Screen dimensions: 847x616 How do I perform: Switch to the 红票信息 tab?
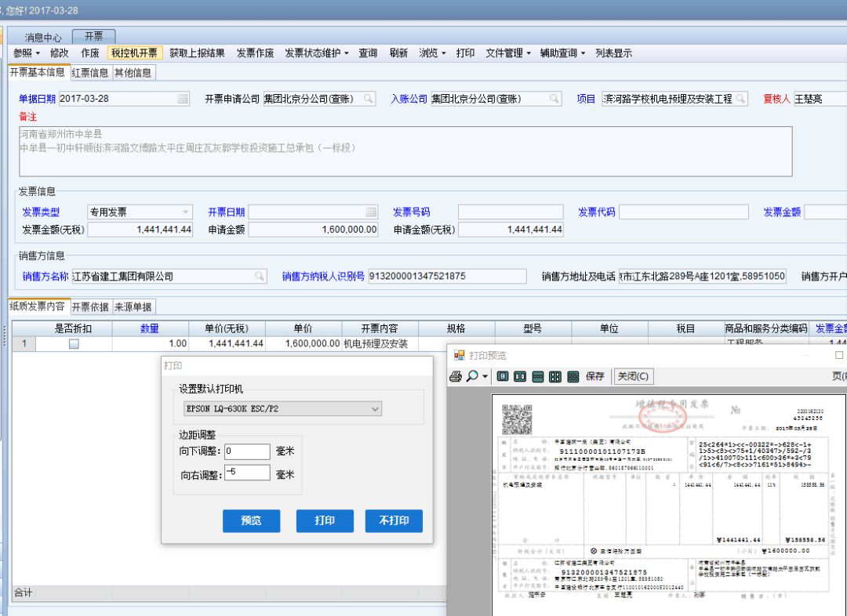tap(90, 73)
